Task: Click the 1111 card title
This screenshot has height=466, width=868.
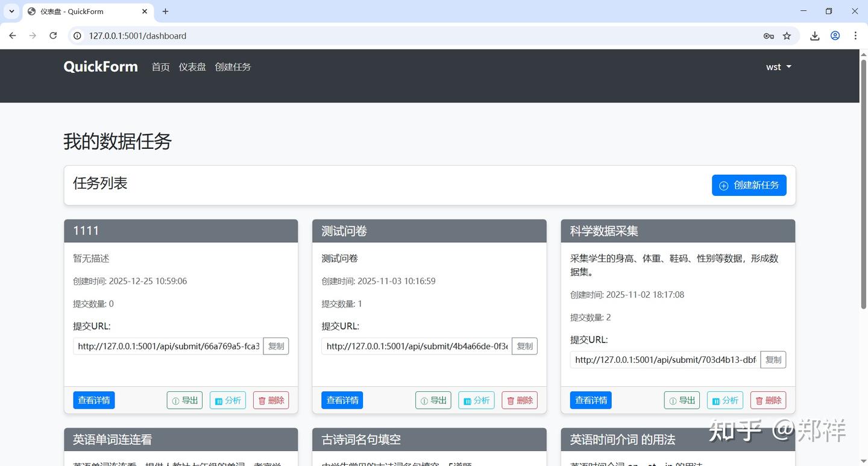Action: click(86, 231)
